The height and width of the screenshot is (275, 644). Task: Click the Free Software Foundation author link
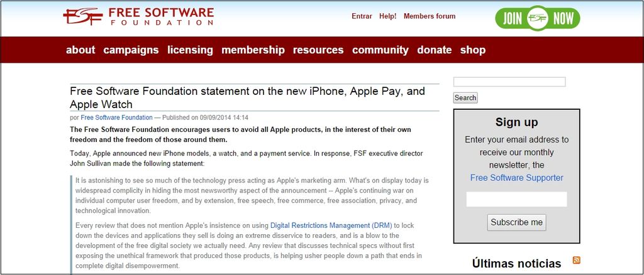(116, 117)
